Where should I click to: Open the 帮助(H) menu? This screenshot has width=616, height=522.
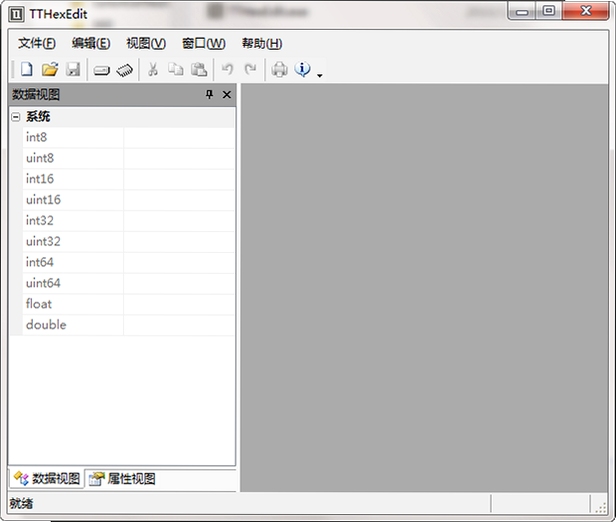pos(262,43)
